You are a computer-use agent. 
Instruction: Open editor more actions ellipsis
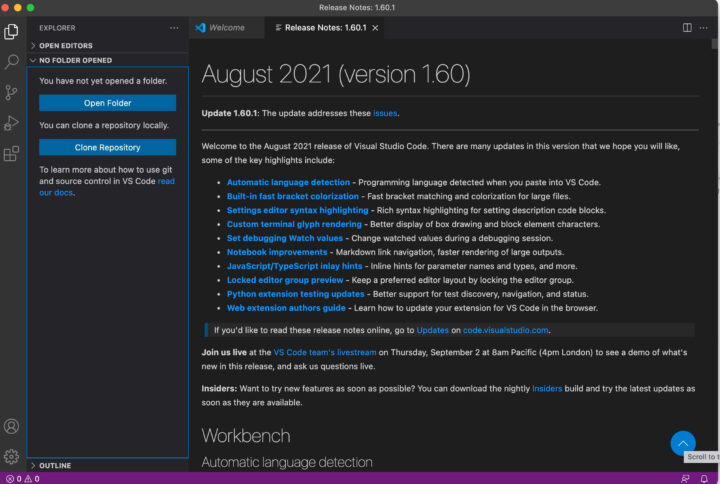703,28
